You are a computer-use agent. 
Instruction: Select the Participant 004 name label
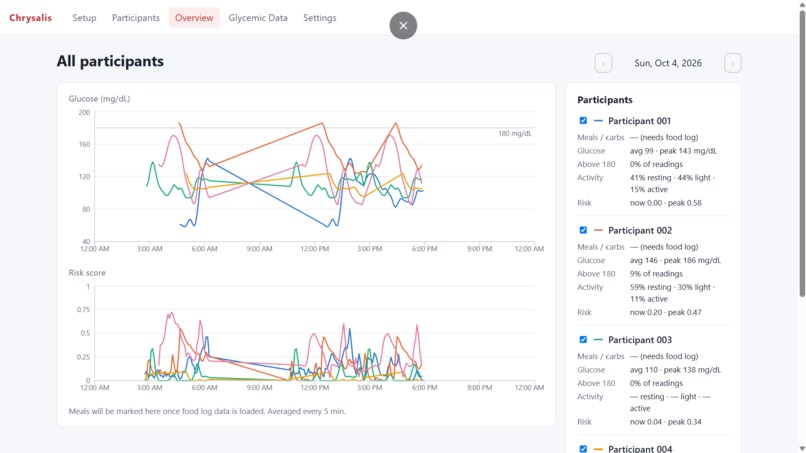click(640, 449)
